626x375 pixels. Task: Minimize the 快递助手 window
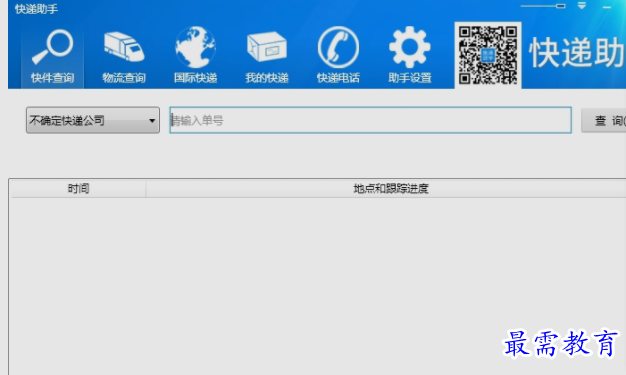[x=606, y=7]
